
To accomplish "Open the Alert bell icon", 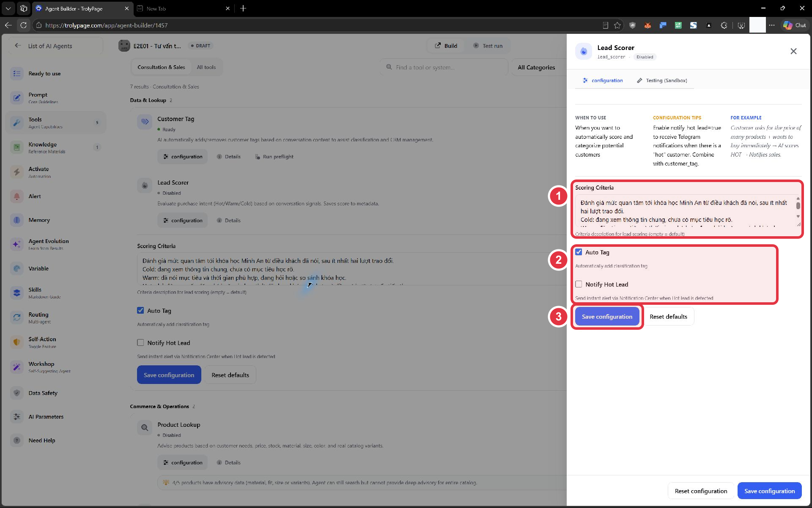I will coord(16,196).
